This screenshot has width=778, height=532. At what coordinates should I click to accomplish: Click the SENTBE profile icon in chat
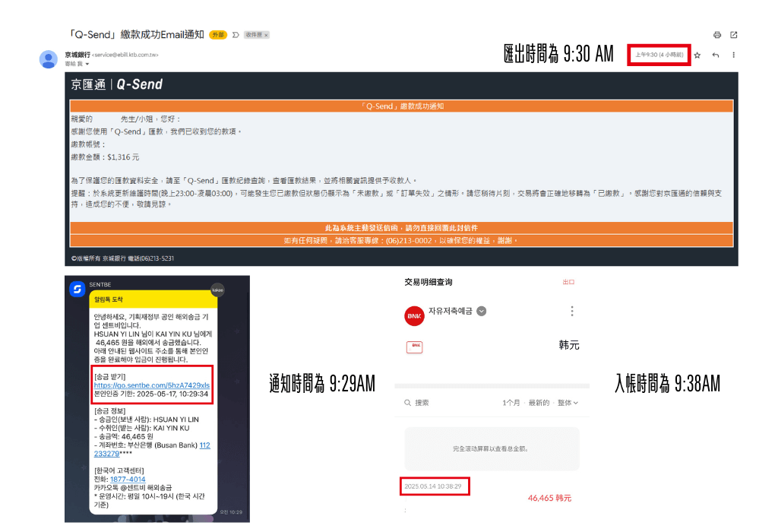click(77, 289)
